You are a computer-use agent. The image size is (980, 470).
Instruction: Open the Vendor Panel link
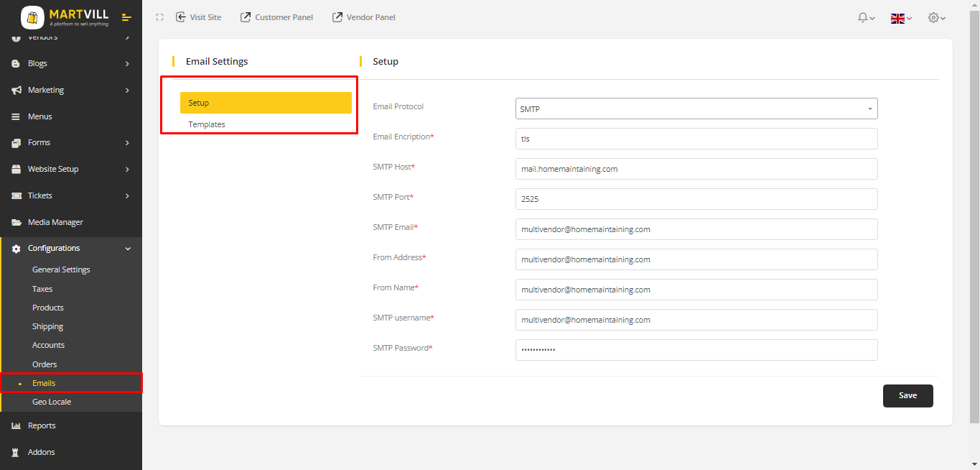(x=364, y=17)
